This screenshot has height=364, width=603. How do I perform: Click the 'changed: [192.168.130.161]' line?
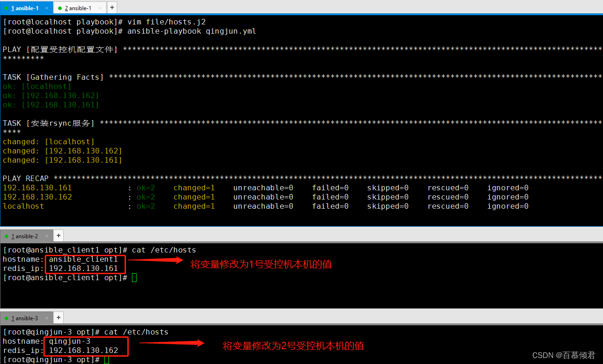point(62,160)
